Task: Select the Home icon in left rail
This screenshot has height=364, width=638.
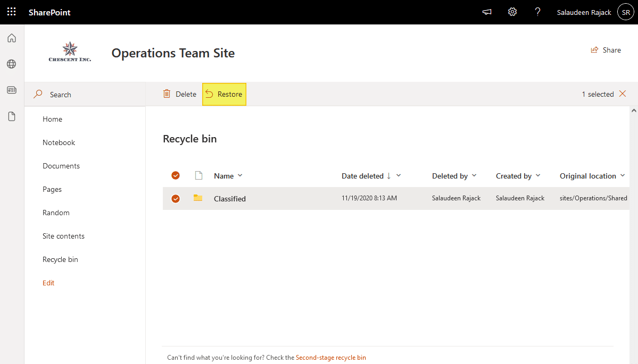Action: click(11, 38)
